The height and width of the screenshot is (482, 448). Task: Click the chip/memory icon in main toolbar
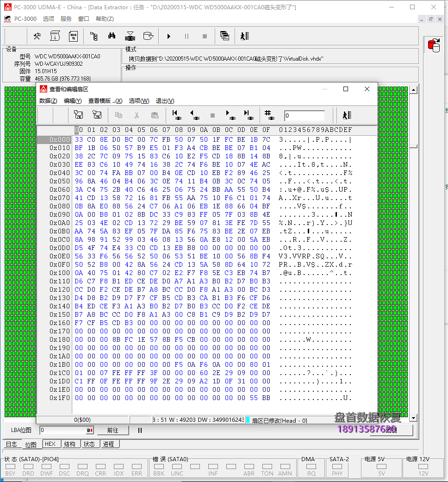[x=55, y=36]
